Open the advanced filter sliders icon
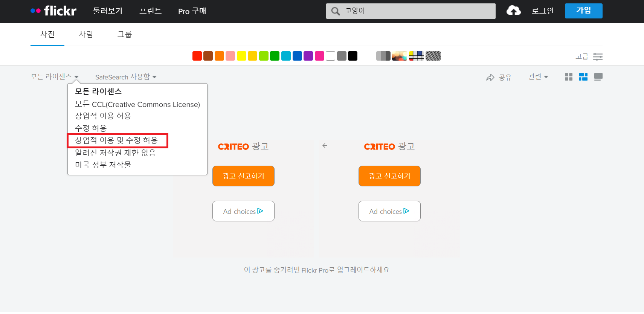 click(x=598, y=56)
